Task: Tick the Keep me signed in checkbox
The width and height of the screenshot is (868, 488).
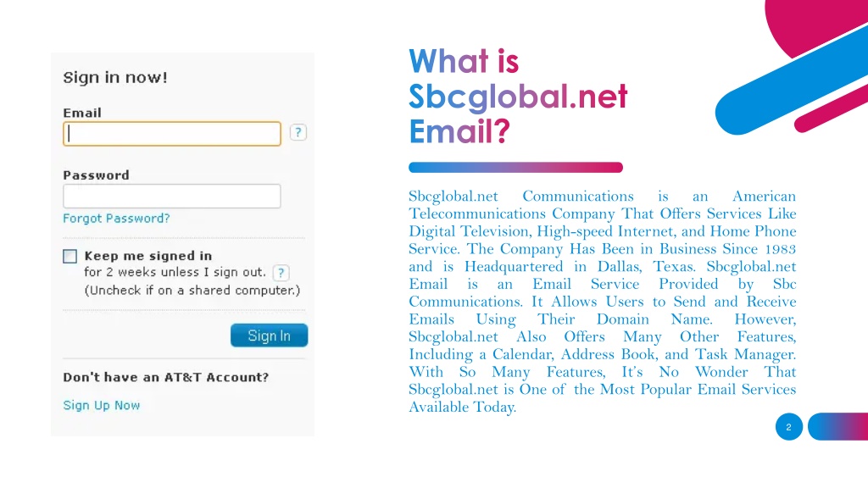Action: click(70, 256)
